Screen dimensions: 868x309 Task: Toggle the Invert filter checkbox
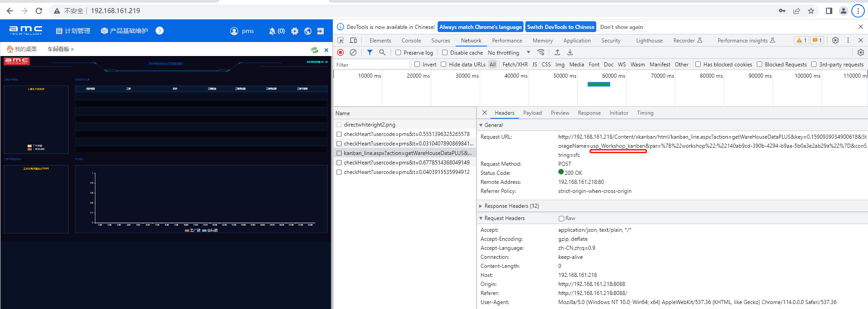coord(417,64)
